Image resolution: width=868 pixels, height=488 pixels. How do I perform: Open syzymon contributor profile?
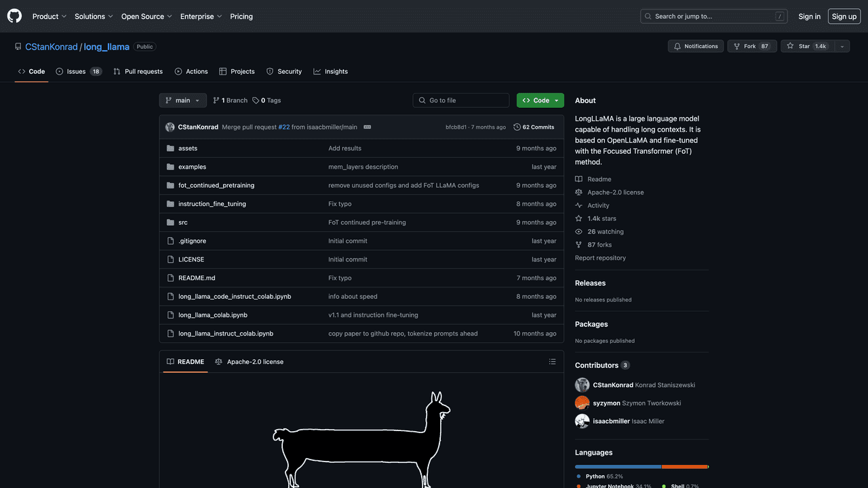click(606, 403)
